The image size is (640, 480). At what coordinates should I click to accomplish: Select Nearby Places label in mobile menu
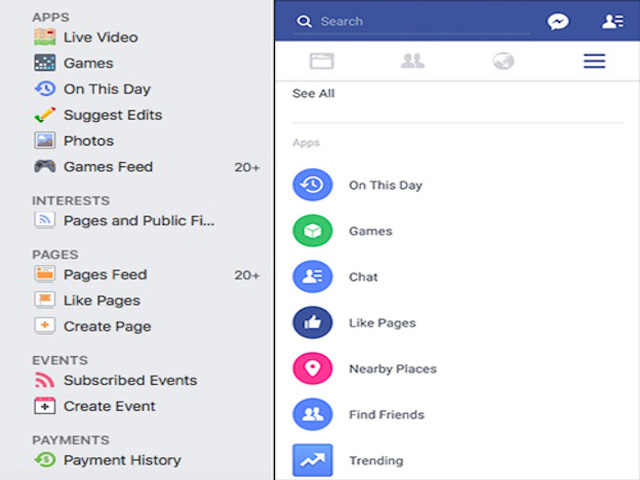(x=393, y=369)
